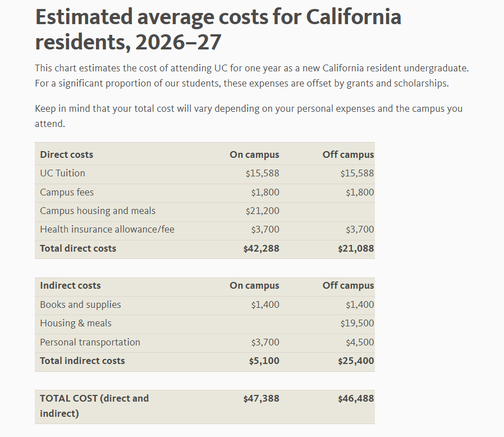
Task: Select the "Personal transportation" row label
Action: pos(90,342)
